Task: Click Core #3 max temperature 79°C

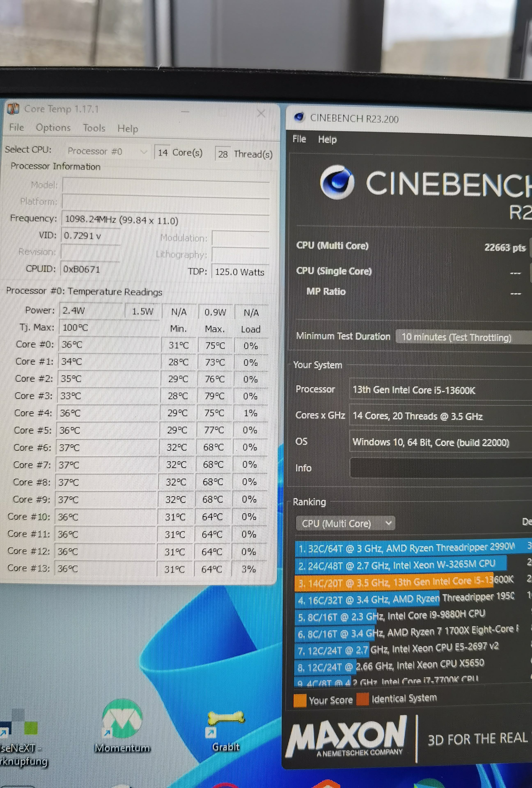Action: pos(214,396)
